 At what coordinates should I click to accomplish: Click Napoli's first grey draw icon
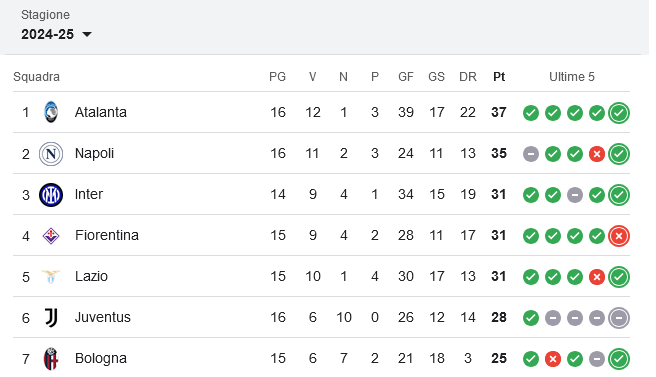pos(531,154)
